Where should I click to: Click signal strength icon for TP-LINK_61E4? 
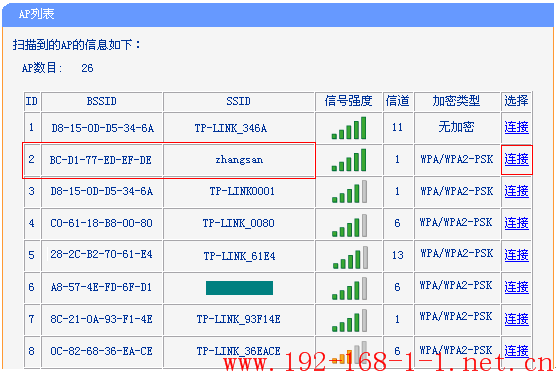350,257
